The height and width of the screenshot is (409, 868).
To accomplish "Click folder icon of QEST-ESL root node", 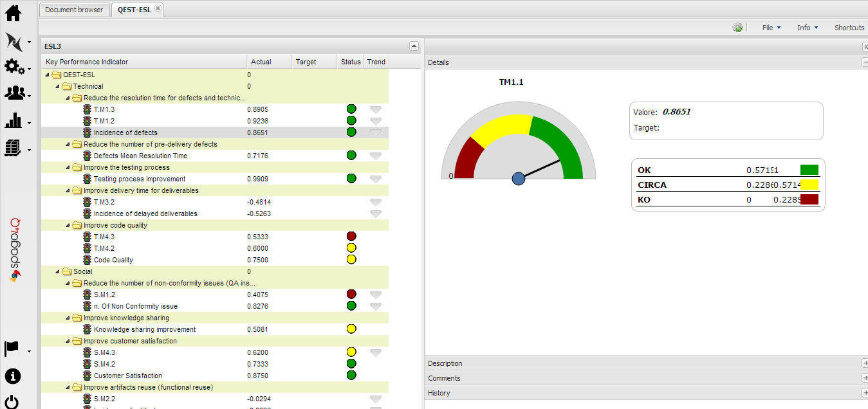I will click(x=57, y=75).
